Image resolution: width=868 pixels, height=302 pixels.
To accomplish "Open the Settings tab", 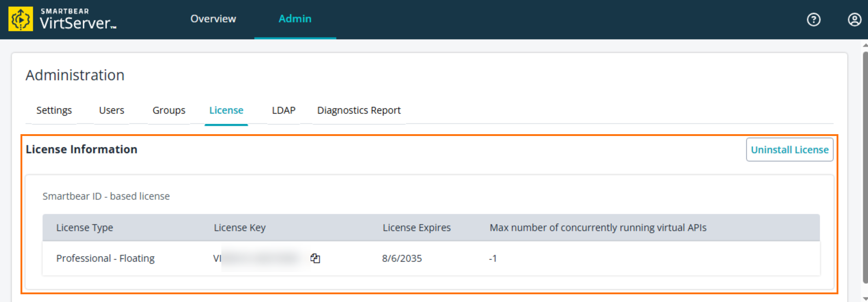I will tap(54, 111).
